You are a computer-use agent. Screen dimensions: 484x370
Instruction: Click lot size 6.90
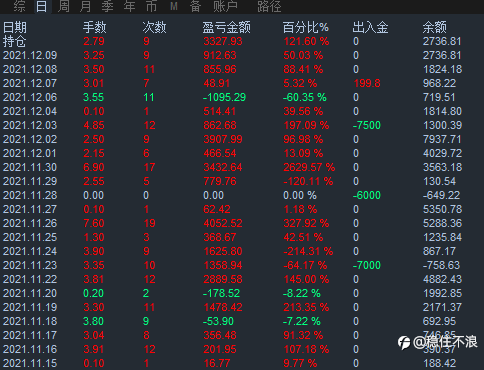[x=94, y=167]
